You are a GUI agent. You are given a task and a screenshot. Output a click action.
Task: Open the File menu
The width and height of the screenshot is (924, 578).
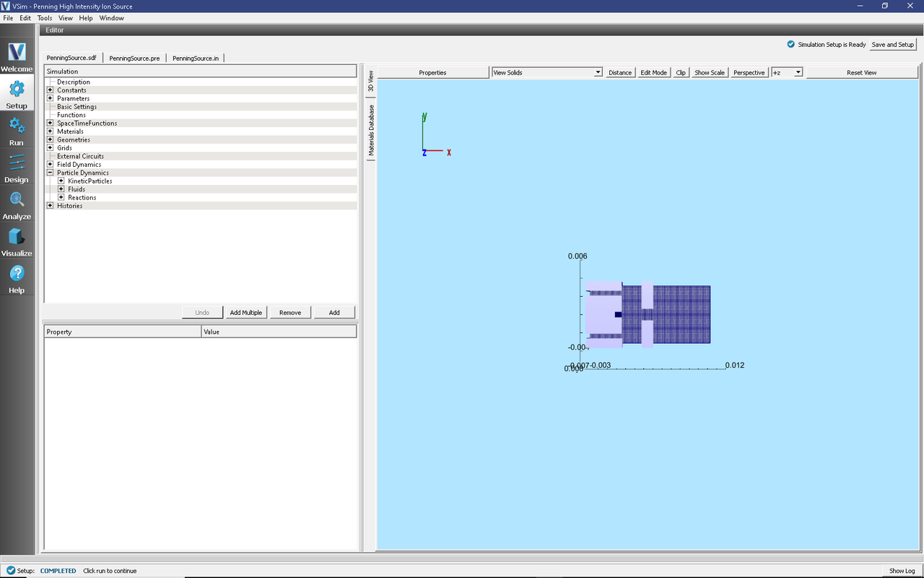[x=8, y=18]
